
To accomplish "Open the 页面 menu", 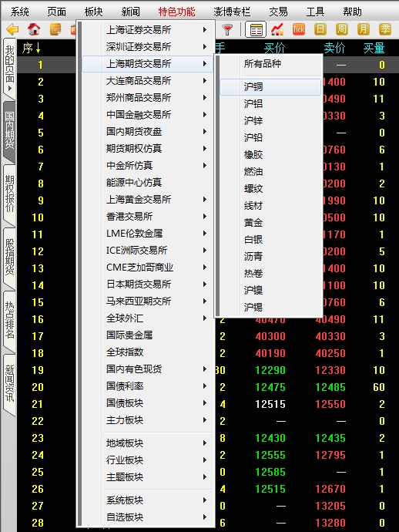I will [x=56, y=12].
